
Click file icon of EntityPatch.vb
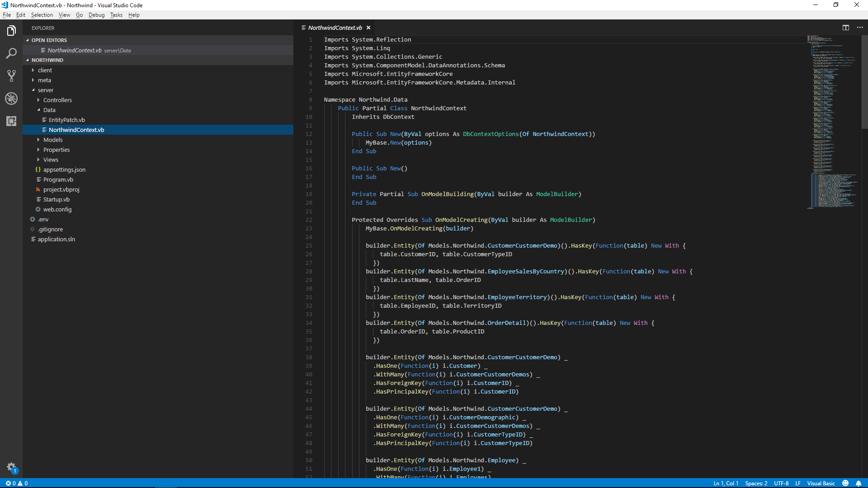pos(44,120)
